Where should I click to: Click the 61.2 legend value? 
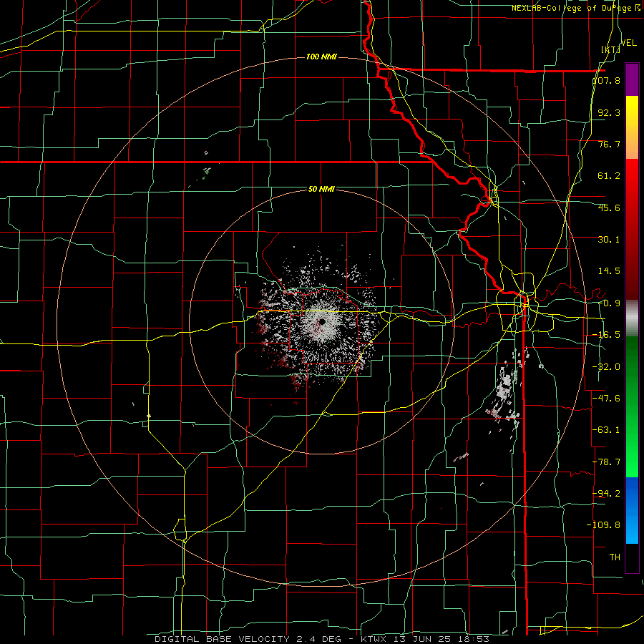[x=609, y=176]
